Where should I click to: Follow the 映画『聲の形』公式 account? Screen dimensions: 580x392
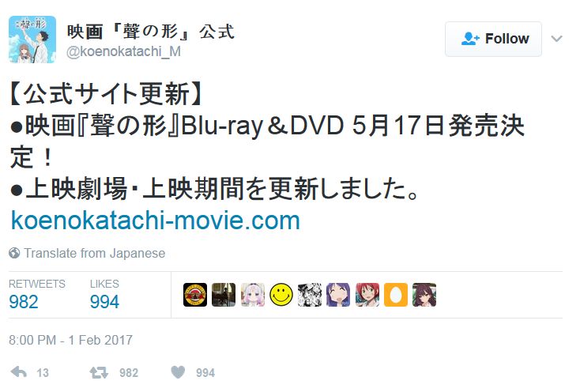(x=493, y=39)
